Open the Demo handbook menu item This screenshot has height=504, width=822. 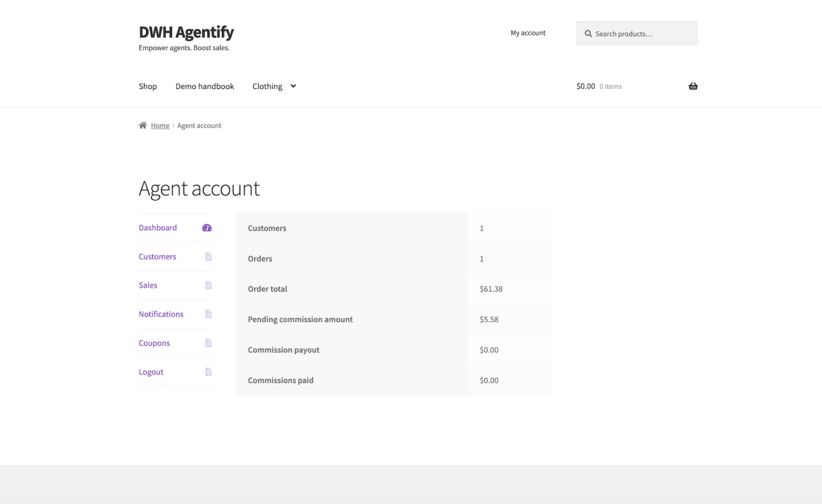coord(205,86)
